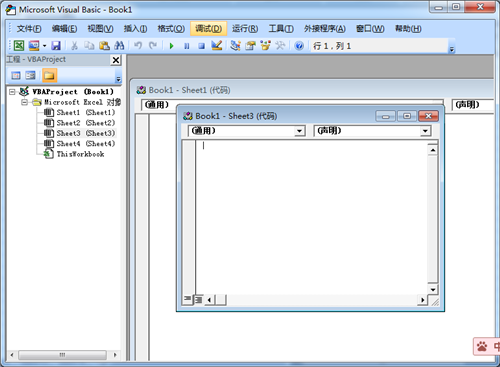This screenshot has width=500, height=367.
Task: Expand toolbar options overflow arrow
Action: (452, 49)
